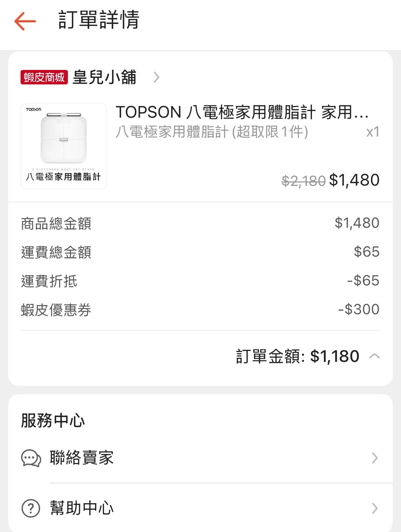Tap the 蝦皮優惠券 discount row
Viewport: 401px width, 532px height.
click(x=200, y=309)
